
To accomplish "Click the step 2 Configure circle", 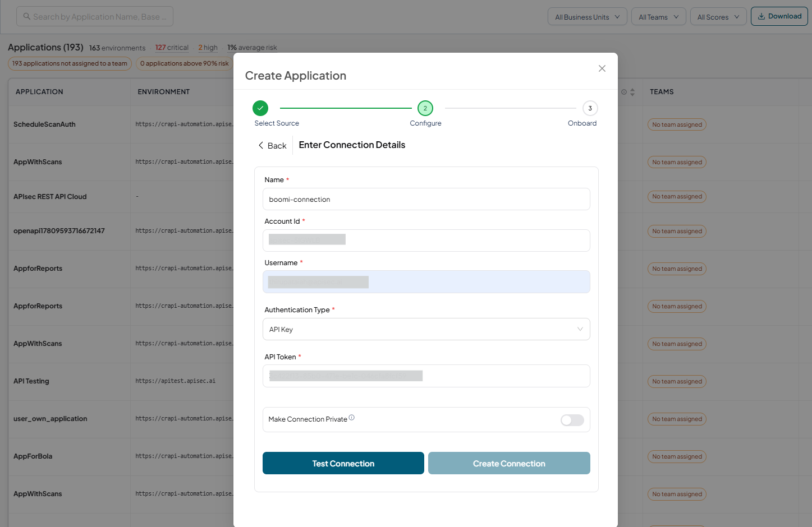I will (425, 108).
